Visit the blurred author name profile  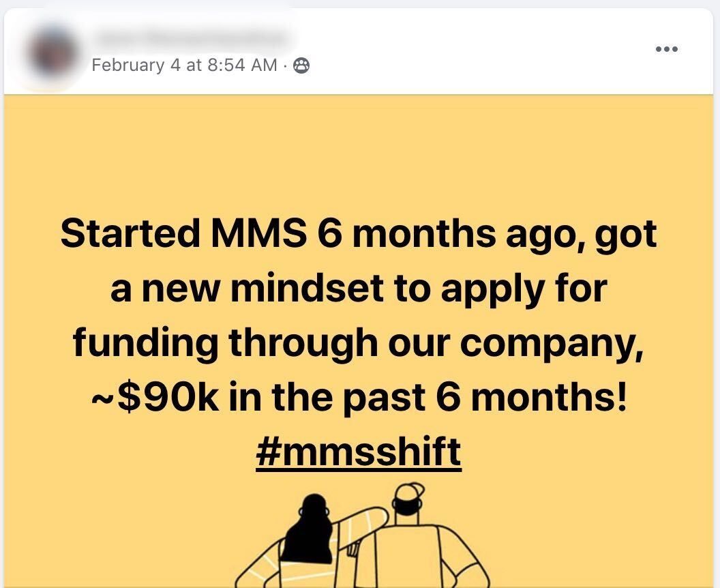pos(187,35)
